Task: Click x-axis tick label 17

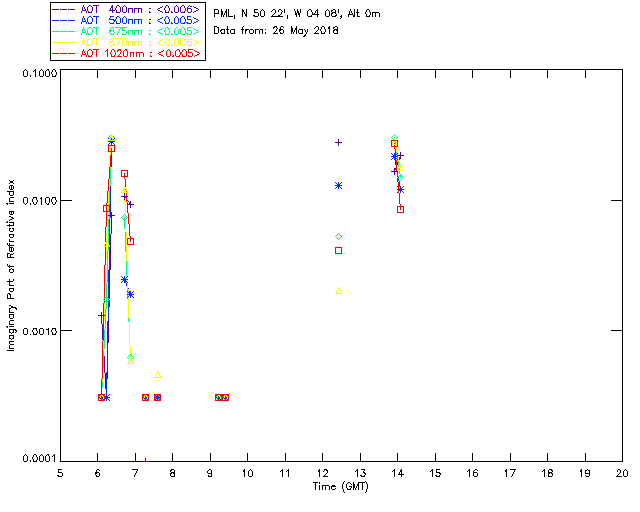Action: 510,473
